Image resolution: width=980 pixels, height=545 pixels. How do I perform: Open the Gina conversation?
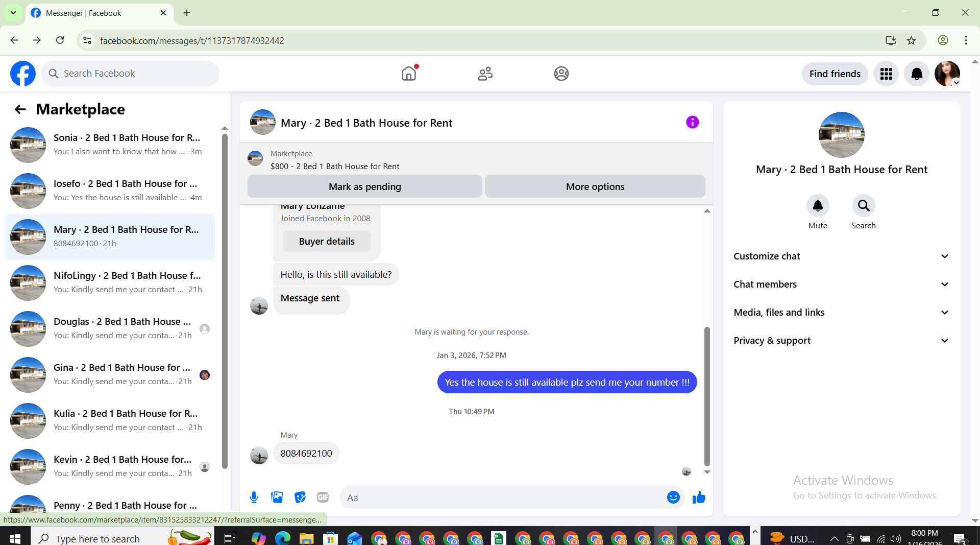point(110,375)
